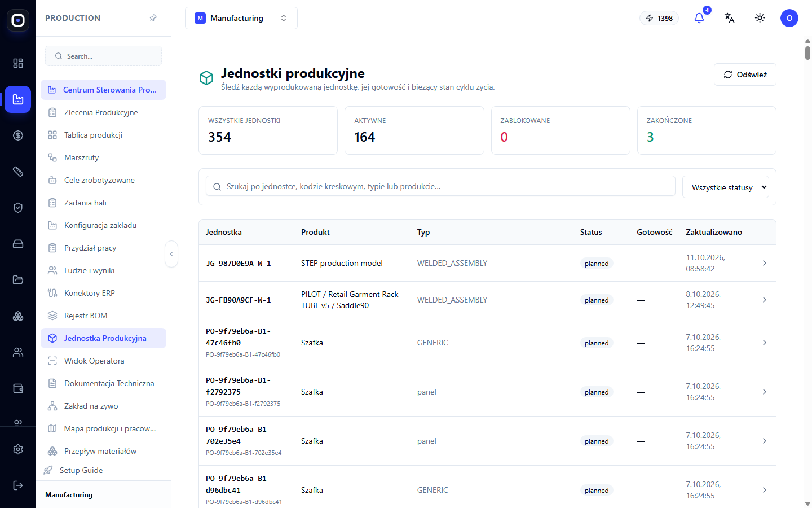The image size is (812, 508).
Task: Click the Aktywne stat card
Action: coord(414,130)
